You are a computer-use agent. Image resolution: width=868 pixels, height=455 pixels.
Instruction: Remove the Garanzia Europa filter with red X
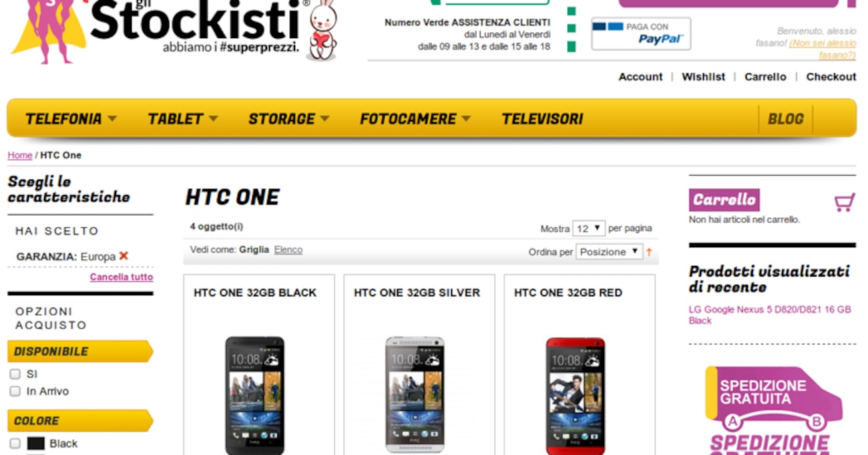124,256
